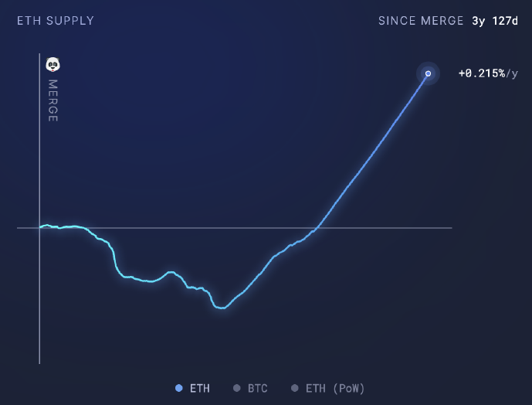Click the 3y 127d duration value

495,21
